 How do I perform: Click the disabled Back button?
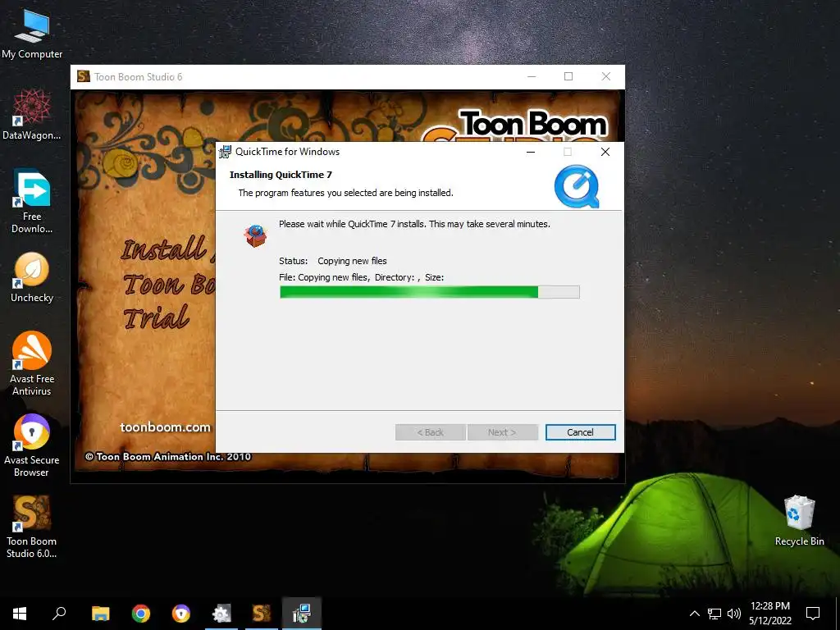point(430,432)
